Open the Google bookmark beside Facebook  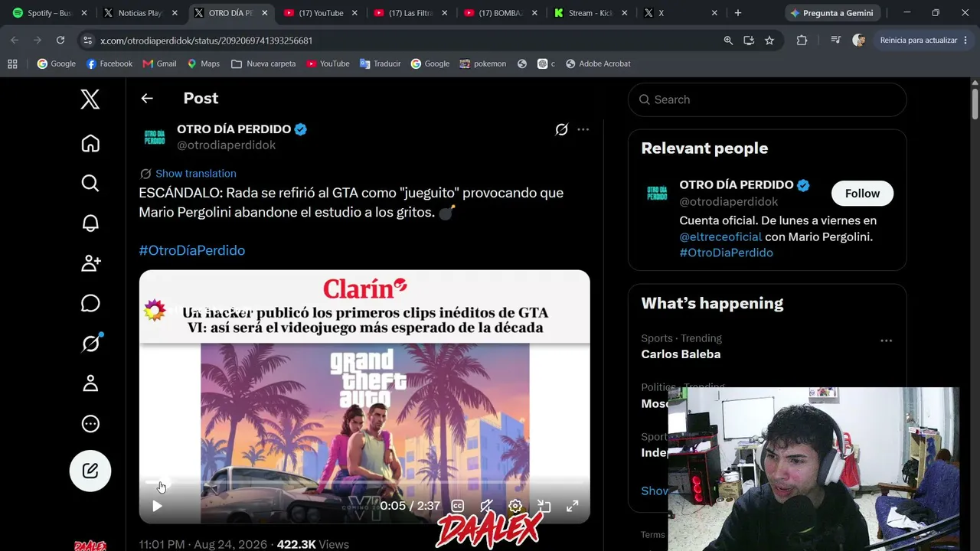click(57, 64)
